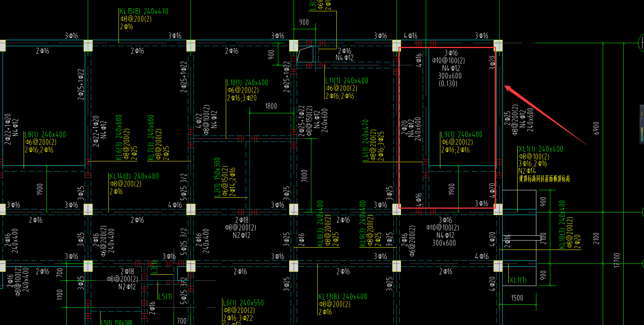Click the 1500 dimension text
This screenshot has height=325, width=644.
[517, 298]
